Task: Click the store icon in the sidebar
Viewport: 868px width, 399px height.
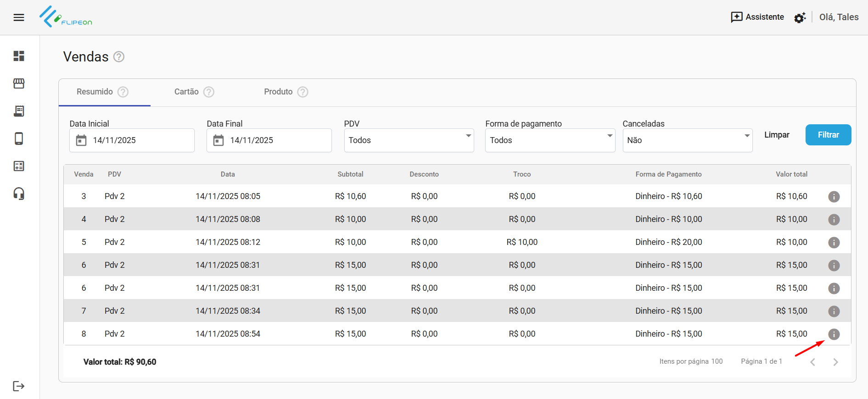Action: coord(19,83)
